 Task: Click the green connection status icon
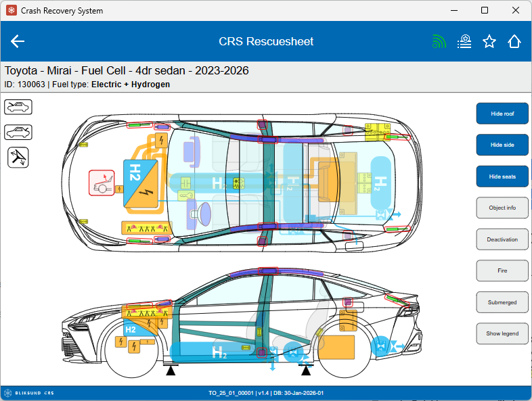(439, 41)
